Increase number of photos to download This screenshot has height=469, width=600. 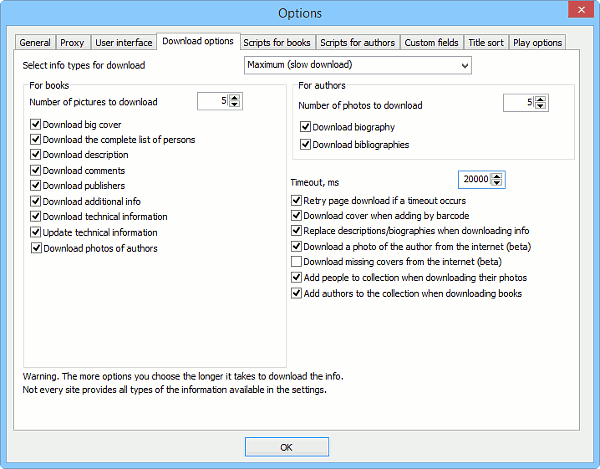click(x=540, y=99)
